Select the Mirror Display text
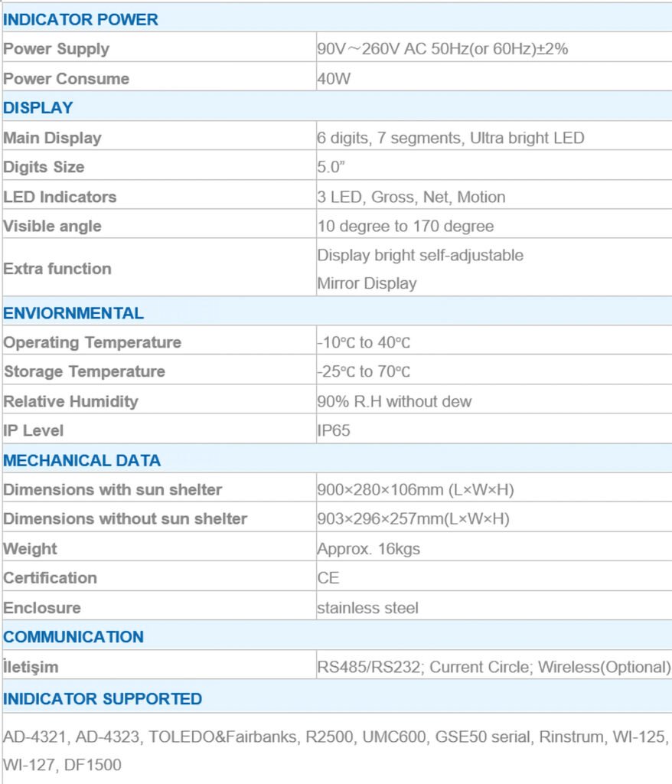Image resolution: width=672 pixels, height=784 pixels. point(367,283)
